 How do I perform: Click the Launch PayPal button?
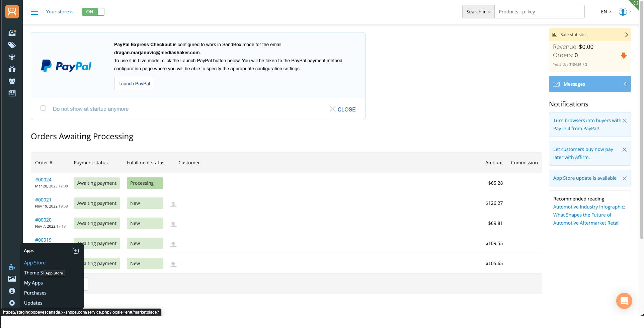pos(134,84)
